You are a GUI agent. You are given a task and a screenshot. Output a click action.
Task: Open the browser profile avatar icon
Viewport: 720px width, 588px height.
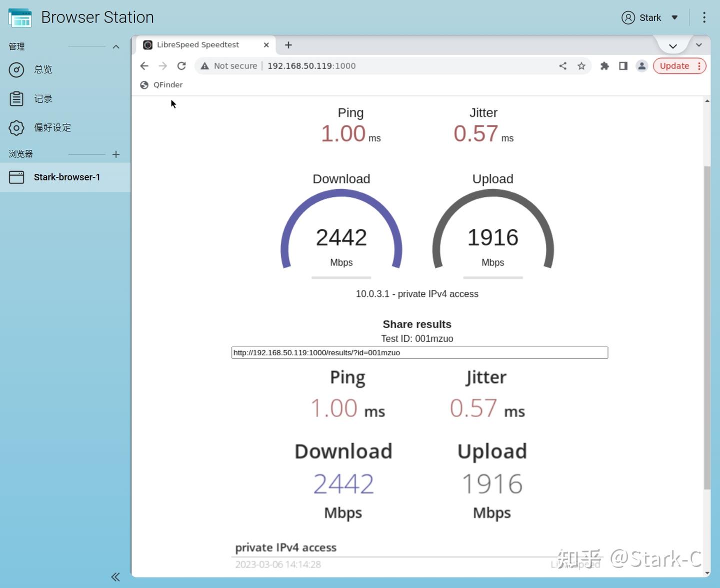pyautogui.click(x=642, y=66)
